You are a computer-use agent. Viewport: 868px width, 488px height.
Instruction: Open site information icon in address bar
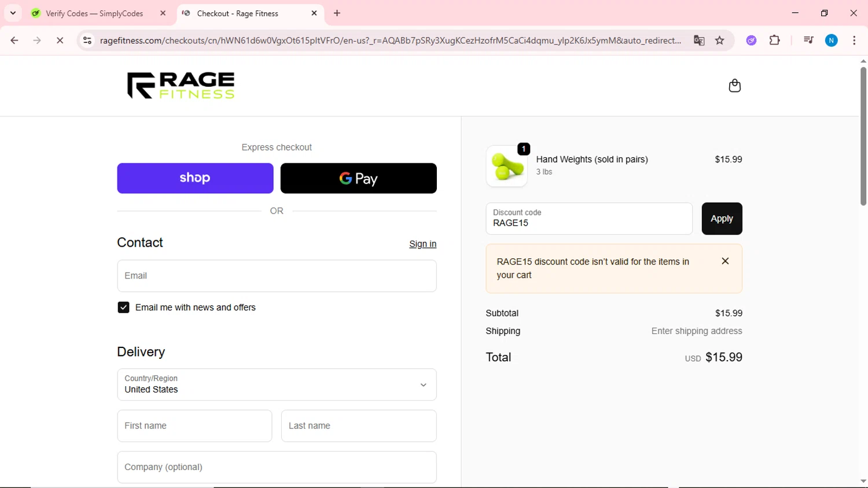[x=87, y=41]
